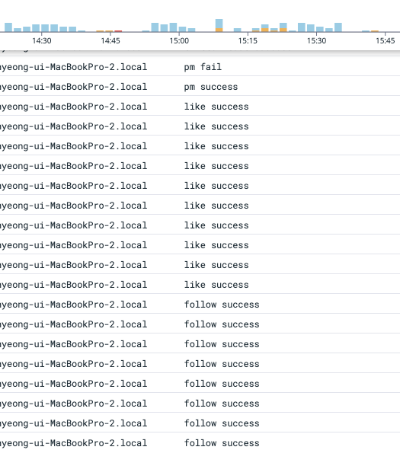Select the first "like success" log row
400x450 pixels.
(x=200, y=107)
